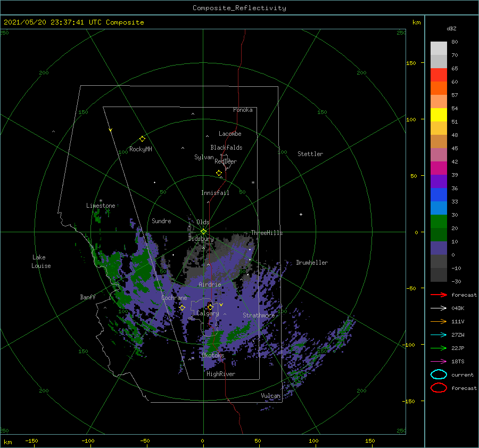Click the blue 36 dBZ color swatch
Image resolution: width=479 pixels, height=448 pixels.
pos(439,194)
